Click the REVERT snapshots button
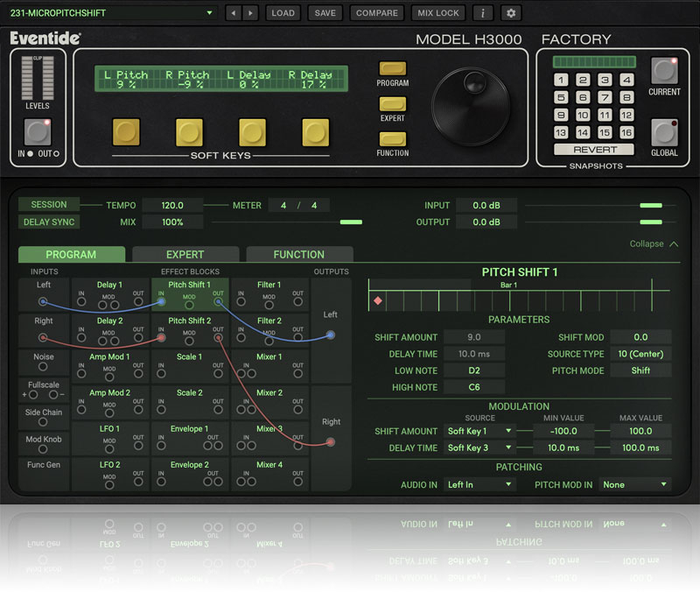The image size is (700, 592). pyautogui.click(x=595, y=150)
